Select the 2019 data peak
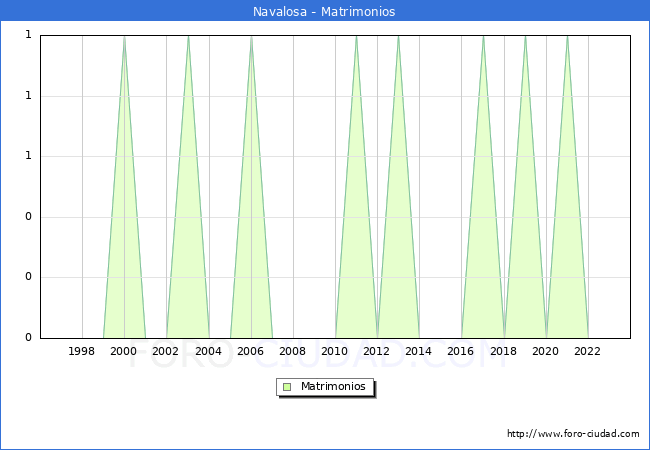Viewport: 650px width, 450px height. (525, 38)
